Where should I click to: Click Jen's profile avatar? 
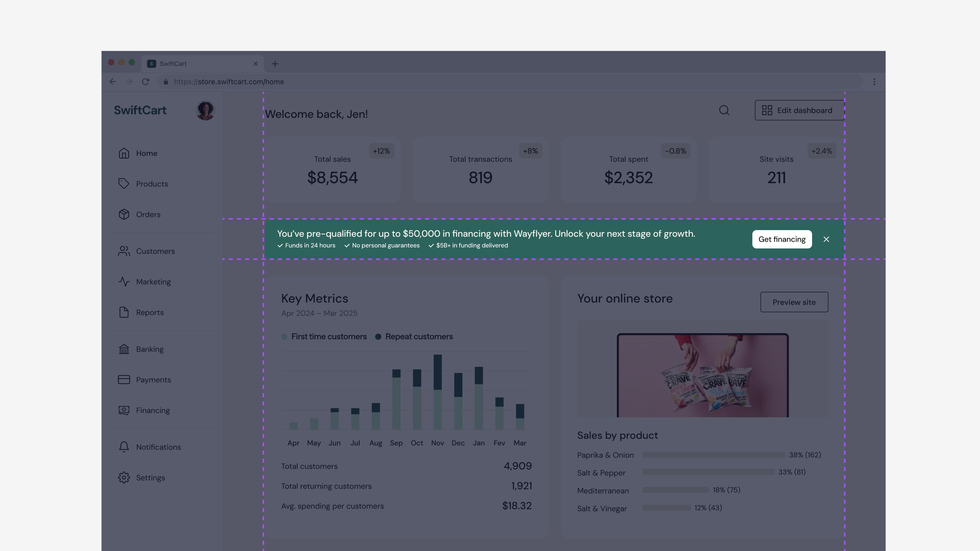[x=205, y=110]
